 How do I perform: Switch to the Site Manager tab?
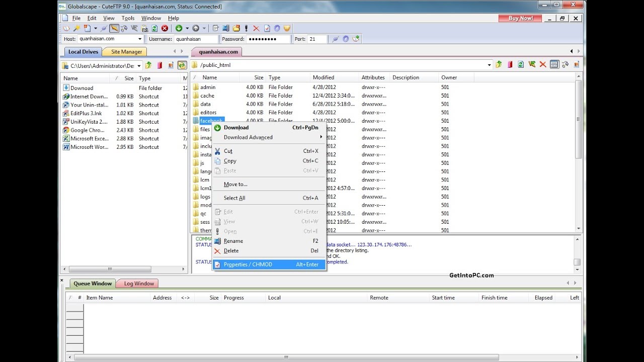point(126,52)
